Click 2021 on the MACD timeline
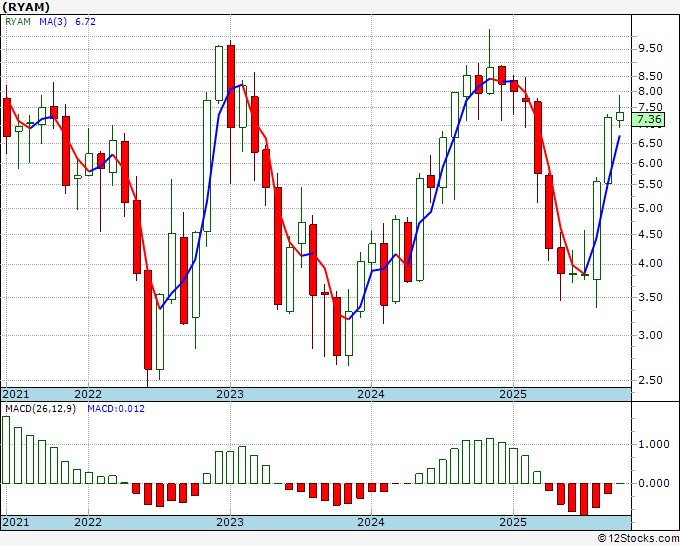The width and height of the screenshot is (680, 546). 16,522
